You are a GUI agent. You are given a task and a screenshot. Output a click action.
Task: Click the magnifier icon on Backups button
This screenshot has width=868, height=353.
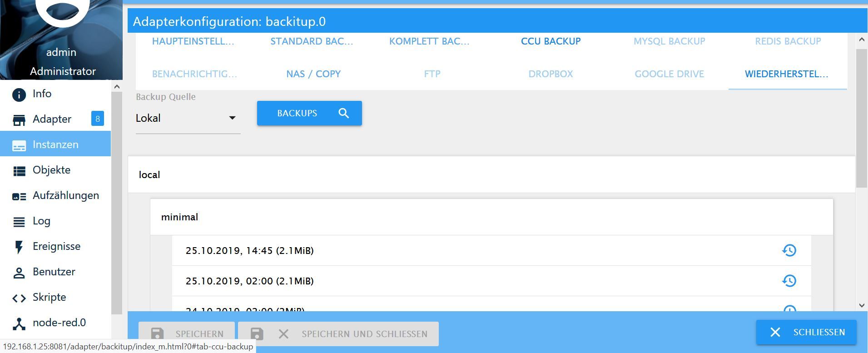point(344,113)
